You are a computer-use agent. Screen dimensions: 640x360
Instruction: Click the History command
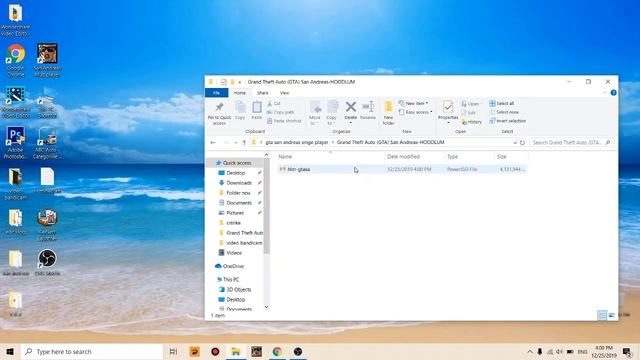tap(472, 122)
